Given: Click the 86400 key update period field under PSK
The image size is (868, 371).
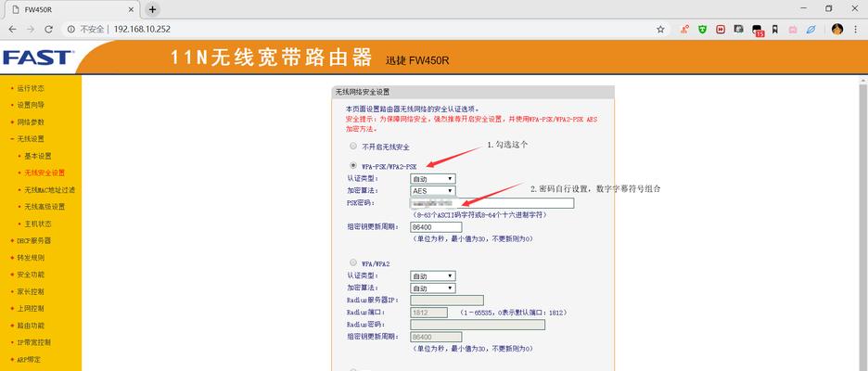Looking at the screenshot, I should (x=436, y=227).
